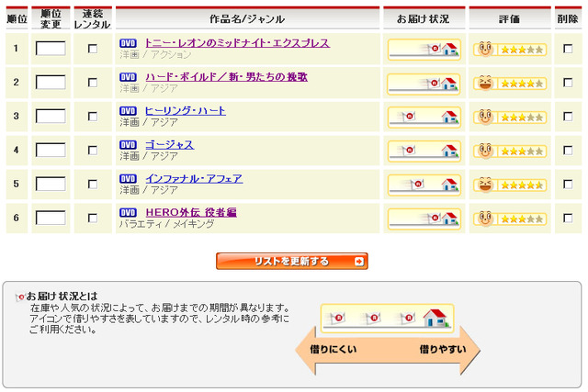The image size is (588, 392).
Task: Open HERO外伝 役者編 title link
Action: (191, 212)
